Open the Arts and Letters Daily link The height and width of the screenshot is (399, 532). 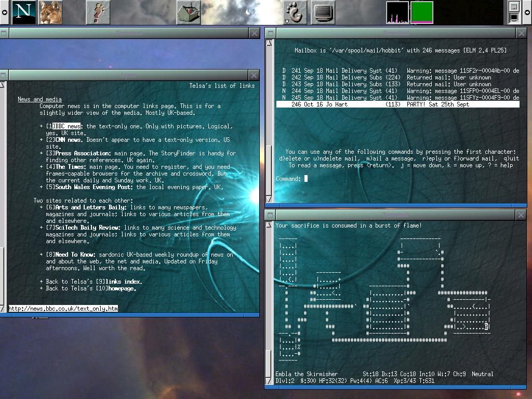pos(90,207)
